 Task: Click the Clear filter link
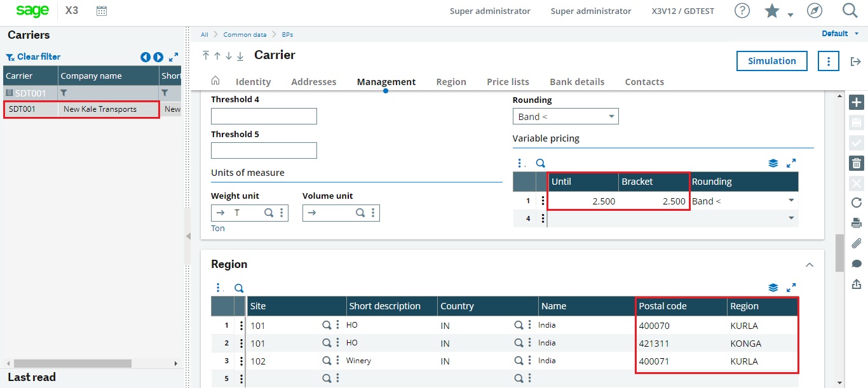click(x=32, y=57)
